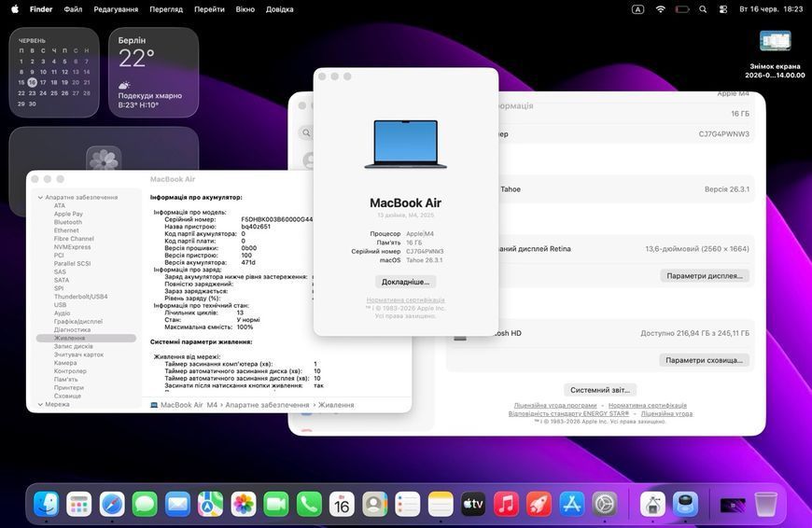
Task: Select USB in hardware sidebar
Action: (x=60, y=305)
